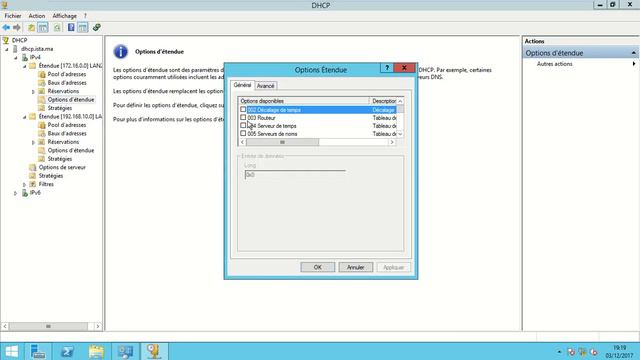Click the Up one level folder icon
640x360 pixels.
click(x=31, y=27)
